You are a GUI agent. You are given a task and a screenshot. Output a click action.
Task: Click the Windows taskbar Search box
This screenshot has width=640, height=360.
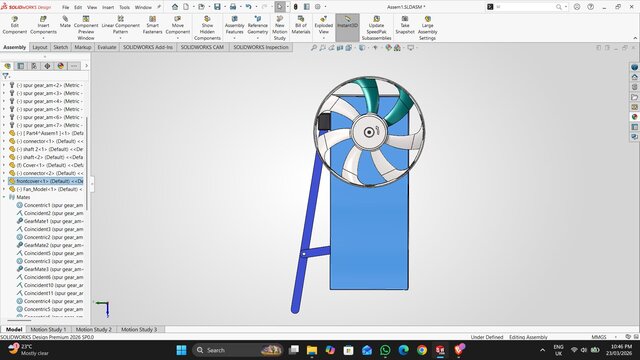pyautogui.click(x=238, y=350)
